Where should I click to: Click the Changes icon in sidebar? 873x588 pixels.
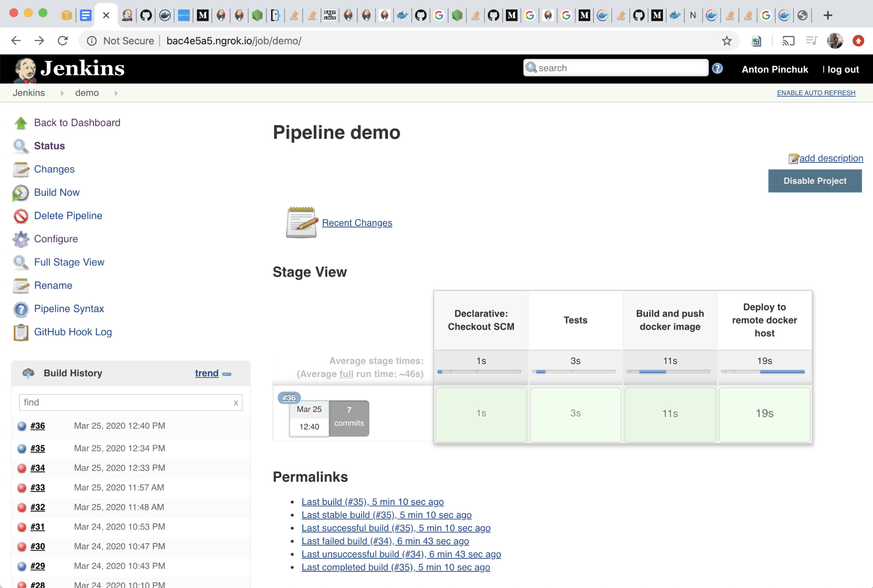click(x=21, y=168)
